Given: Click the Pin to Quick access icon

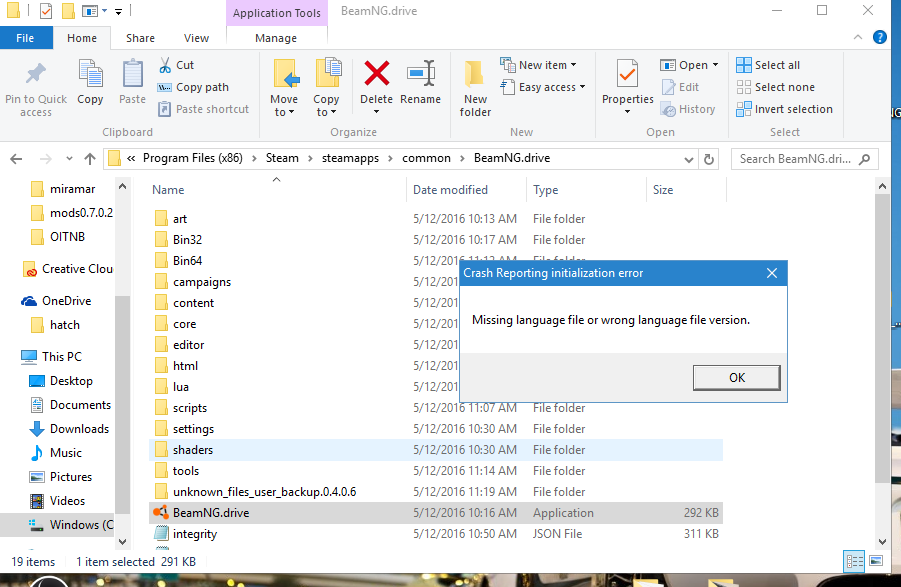Looking at the screenshot, I should 36,73.
